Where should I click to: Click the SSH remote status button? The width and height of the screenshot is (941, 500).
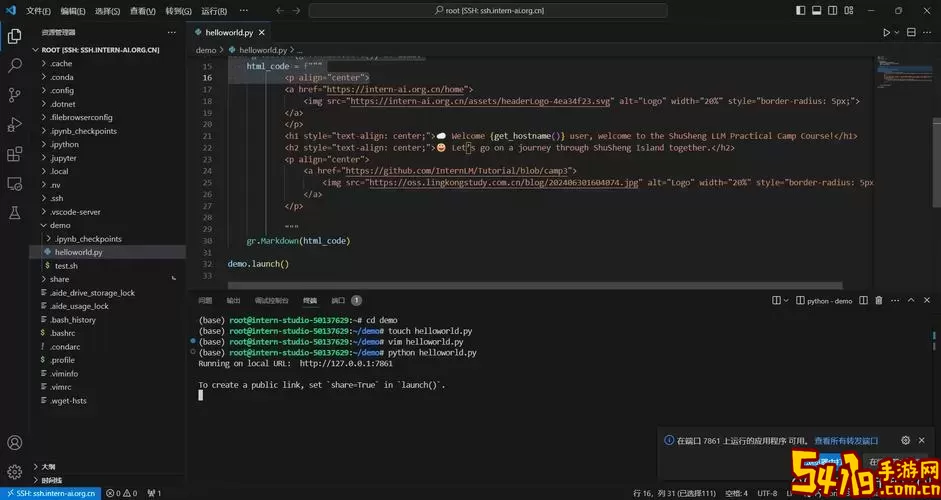point(50,493)
